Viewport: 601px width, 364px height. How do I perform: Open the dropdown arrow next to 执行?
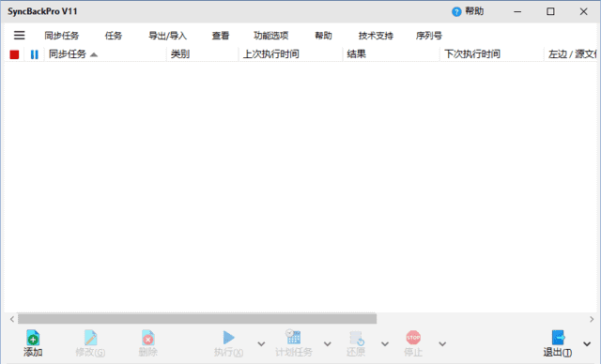[x=261, y=343]
